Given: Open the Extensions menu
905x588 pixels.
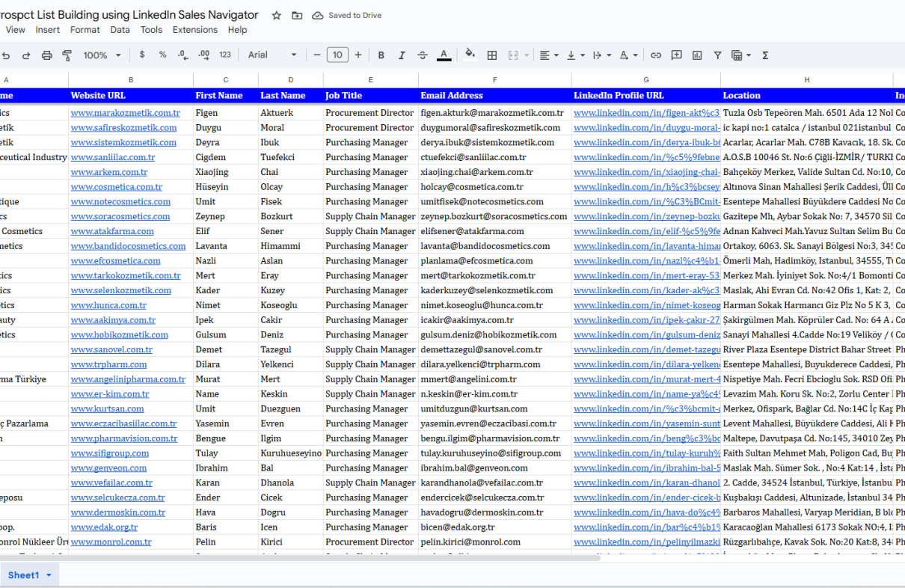Looking at the screenshot, I should pyautogui.click(x=195, y=30).
